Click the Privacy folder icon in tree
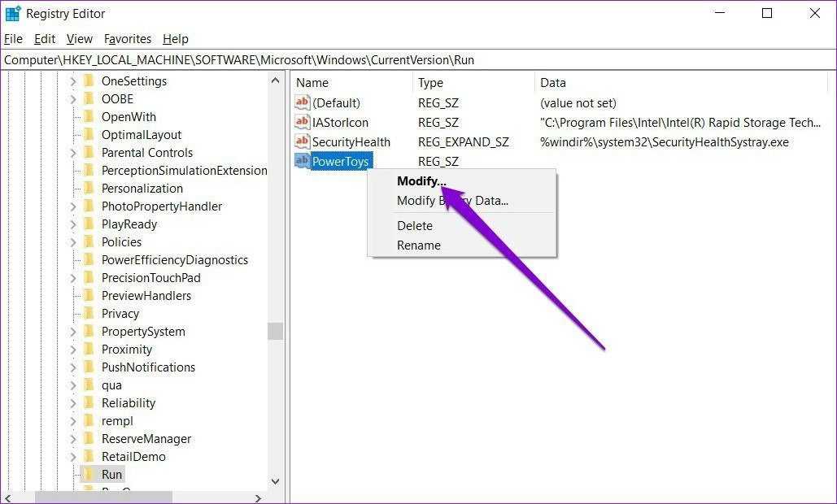Image resolution: width=837 pixels, height=504 pixels. (x=89, y=313)
